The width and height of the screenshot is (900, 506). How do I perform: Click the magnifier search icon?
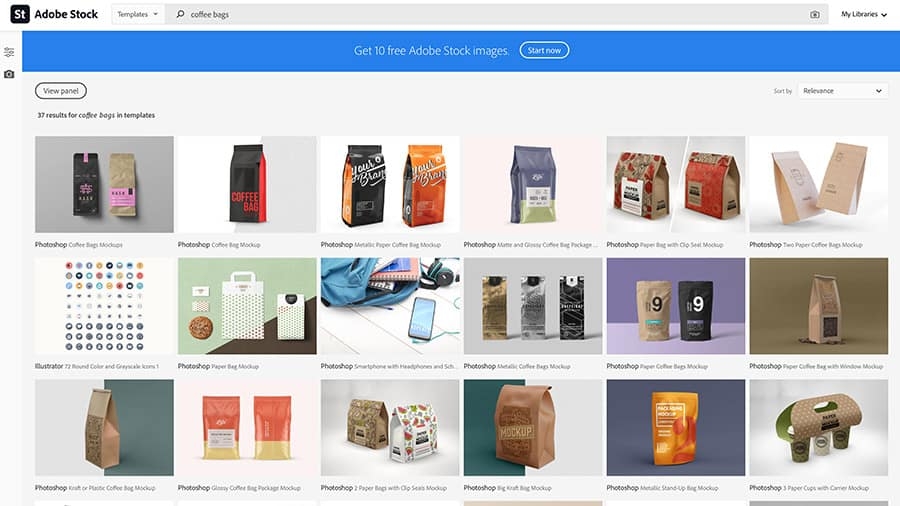point(180,14)
